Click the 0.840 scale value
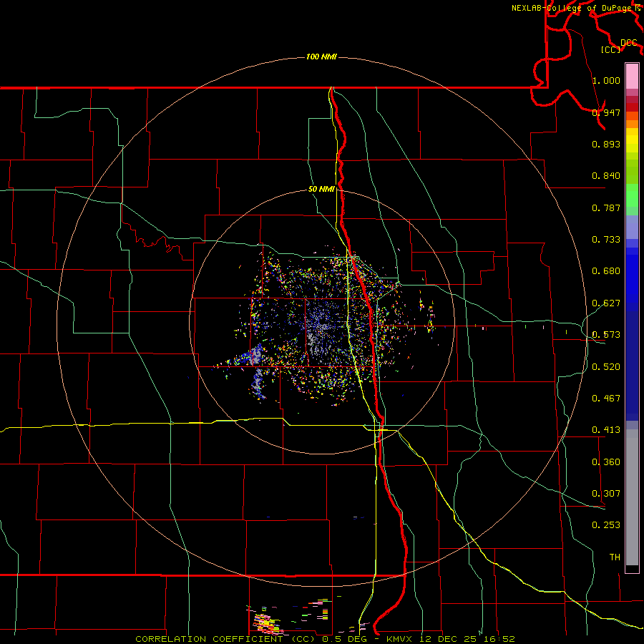The height and width of the screenshot is (644, 644). click(606, 176)
